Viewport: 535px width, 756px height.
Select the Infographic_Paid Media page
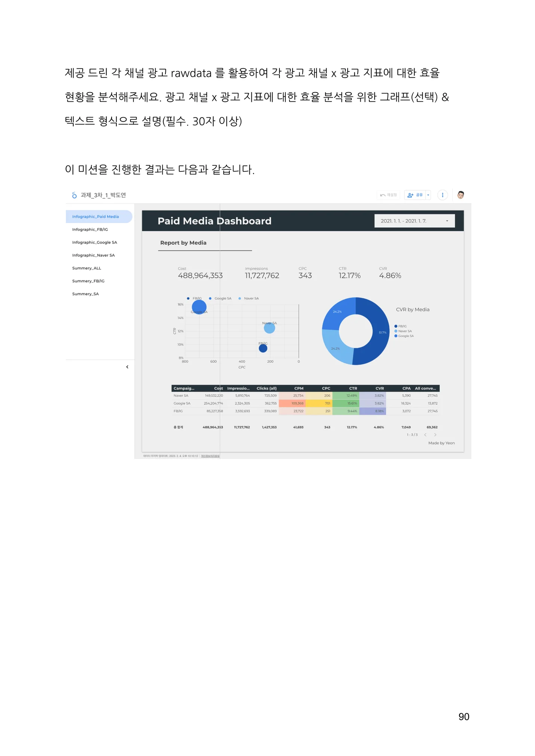point(99,216)
